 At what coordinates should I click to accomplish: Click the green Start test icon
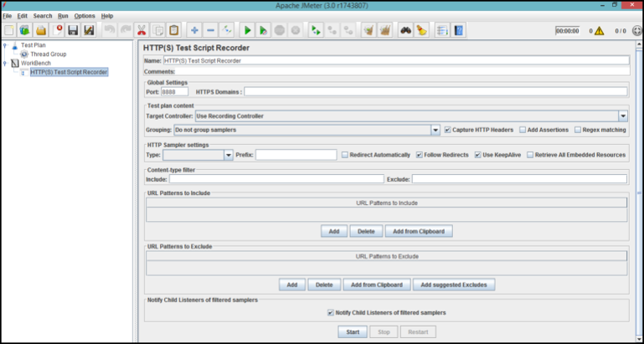[x=247, y=30]
